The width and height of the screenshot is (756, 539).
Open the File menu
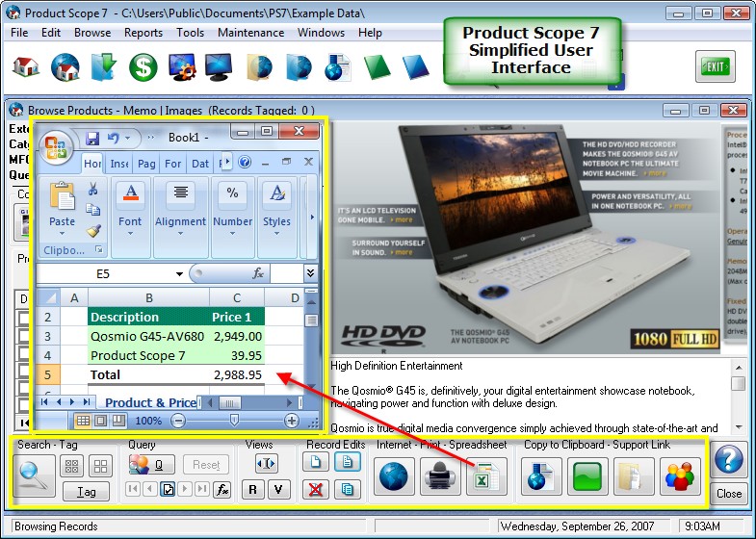tap(19, 33)
